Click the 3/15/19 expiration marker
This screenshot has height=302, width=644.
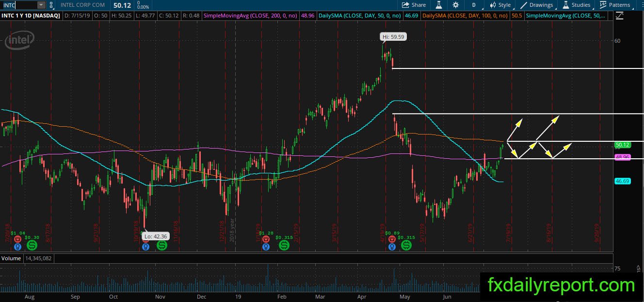coord(334,232)
